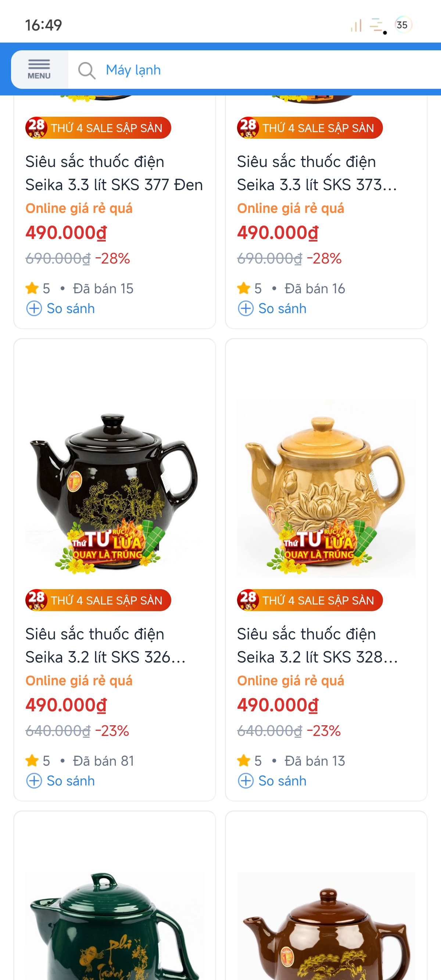The height and width of the screenshot is (980, 441).
Task: Add SKS 326 kettle to compare
Action: [61, 781]
